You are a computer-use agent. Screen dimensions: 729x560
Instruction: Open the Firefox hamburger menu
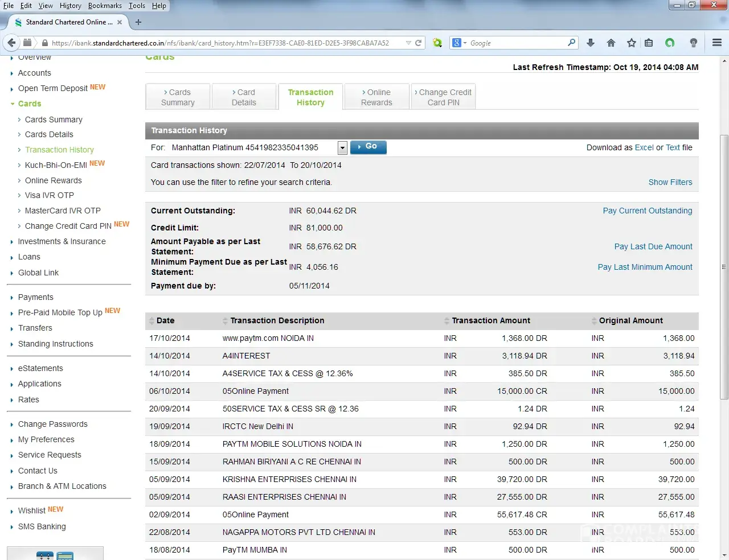click(717, 43)
